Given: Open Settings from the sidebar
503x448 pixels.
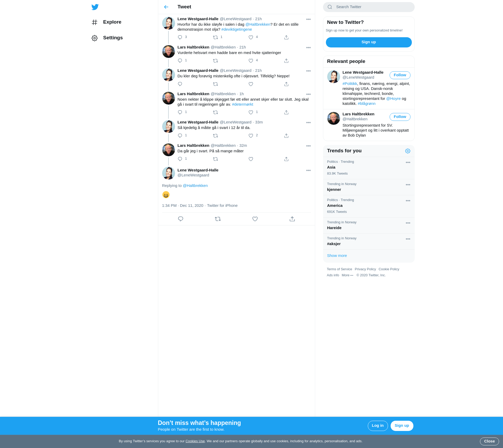Looking at the screenshot, I should (x=107, y=38).
